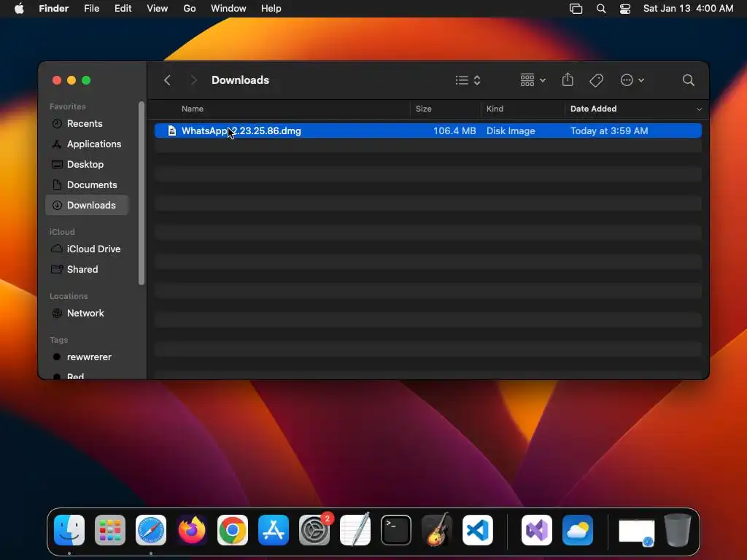The height and width of the screenshot is (560, 747).
Task: Open Visual Studio from the Dock
Action: click(x=537, y=530)
